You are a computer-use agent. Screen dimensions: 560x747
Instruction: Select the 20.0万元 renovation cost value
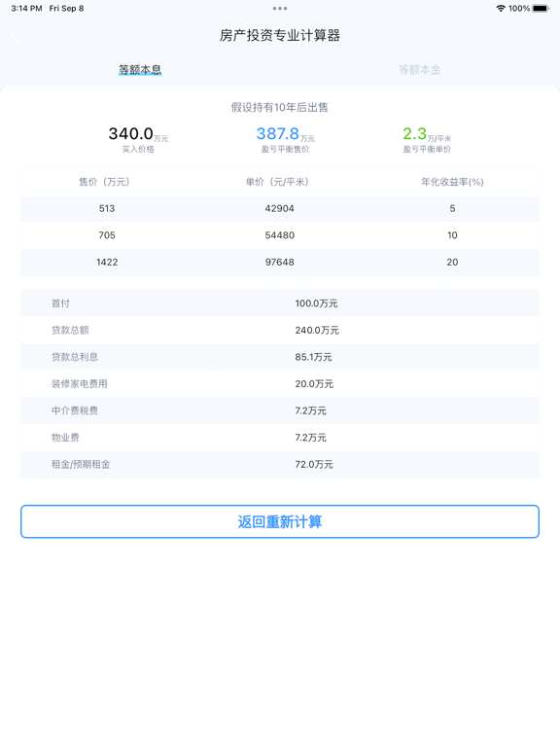click(314, 383)
